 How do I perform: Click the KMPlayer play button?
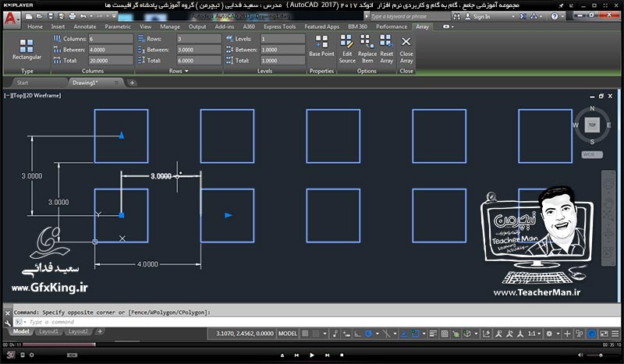311,355
